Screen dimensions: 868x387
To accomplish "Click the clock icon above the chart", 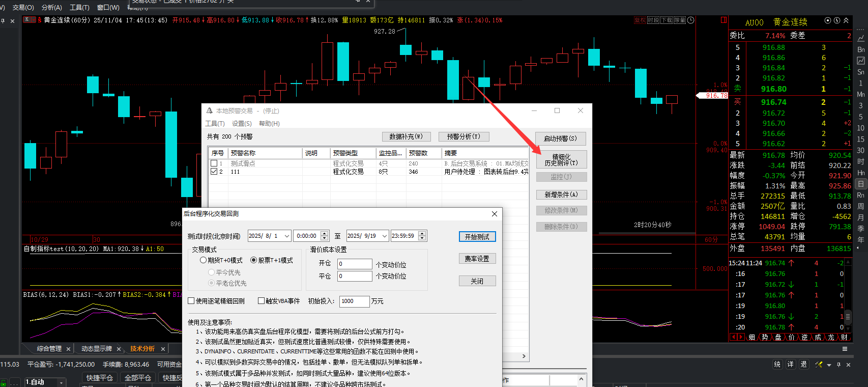I will [x=690, y=20].
